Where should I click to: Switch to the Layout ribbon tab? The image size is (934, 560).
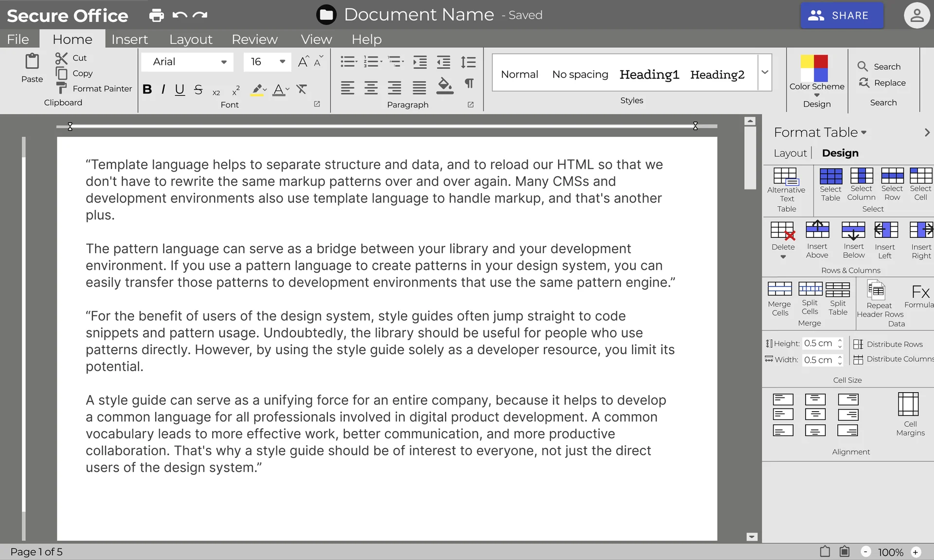click(191, 39)
